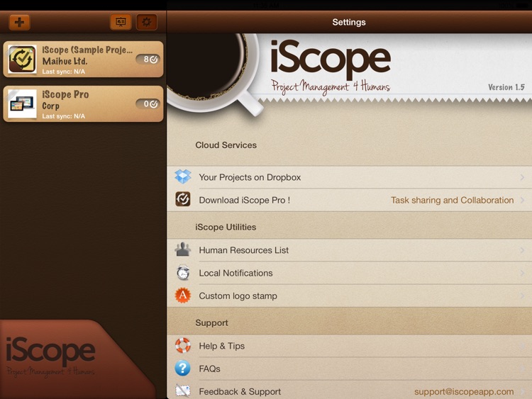Click the large iScope logo in the banner
The height and width of the screenshot is (399, 532).
(331, 59)
